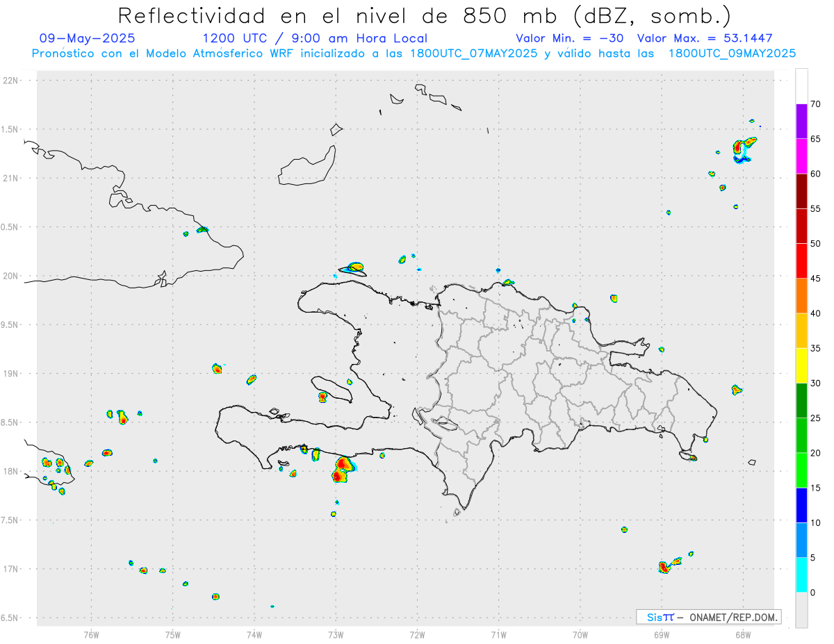Viewport: 834px width, 644px height.
Task: Click the latitude label '21N'
Action: [12, 178]
